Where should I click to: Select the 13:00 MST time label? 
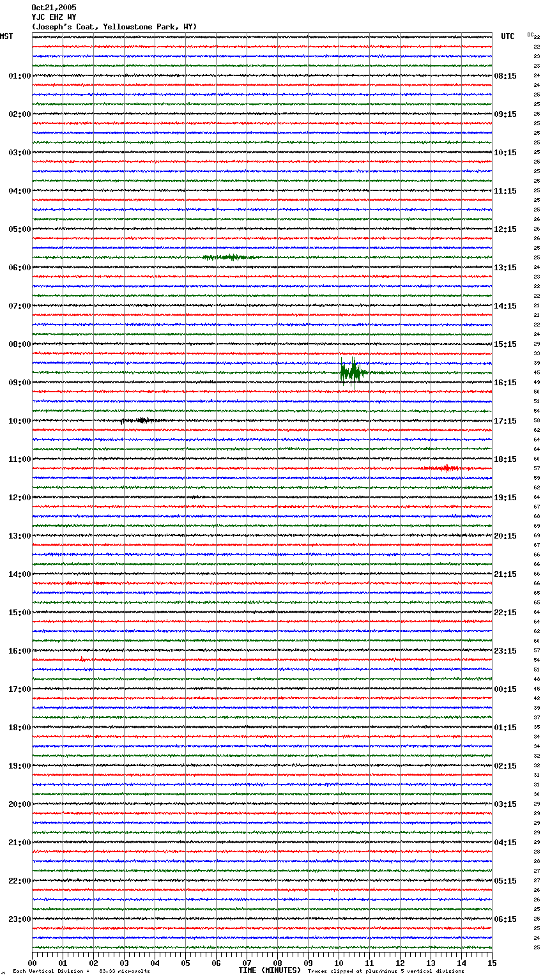coord(19,536)
